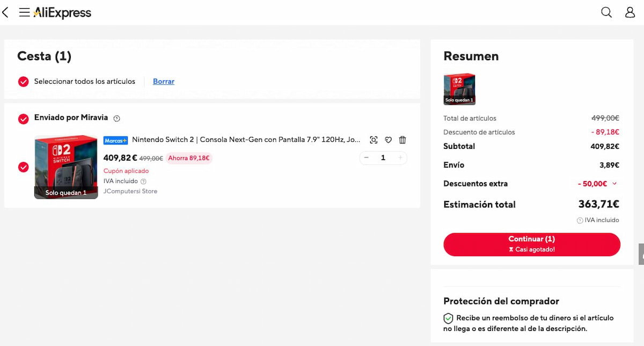Click the Enviado por Miravia label
Image resolution: width=644 pixels, height=346 pixels.
coord(71,118)
